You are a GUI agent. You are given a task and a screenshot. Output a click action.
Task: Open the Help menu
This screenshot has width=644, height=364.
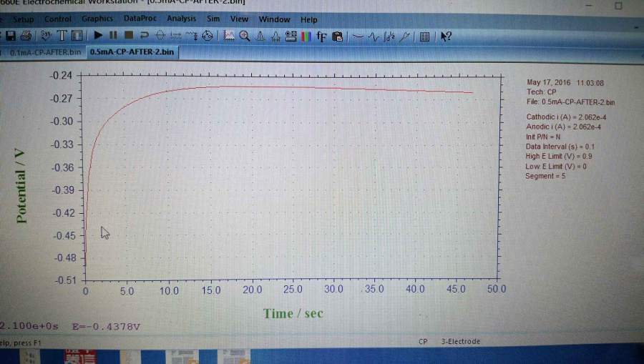tap(309, 20)
